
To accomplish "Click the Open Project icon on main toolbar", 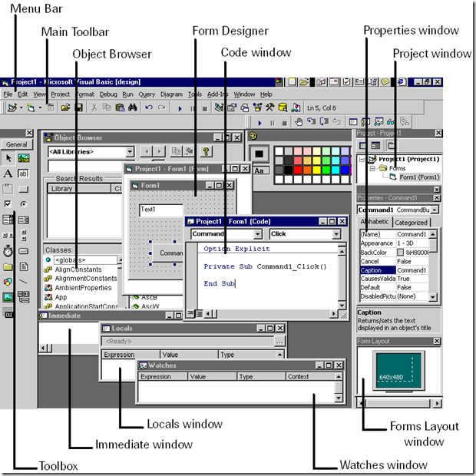I will pos(65,107).
